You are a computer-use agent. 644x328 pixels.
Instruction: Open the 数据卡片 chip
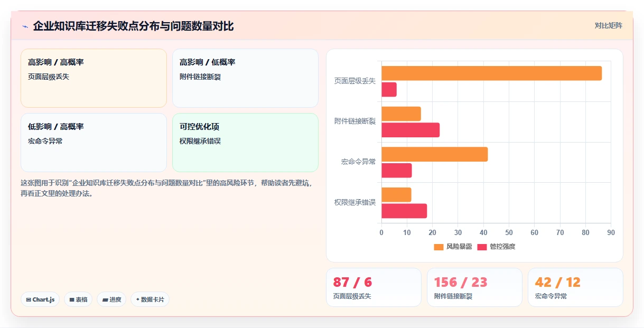(150, 299)
